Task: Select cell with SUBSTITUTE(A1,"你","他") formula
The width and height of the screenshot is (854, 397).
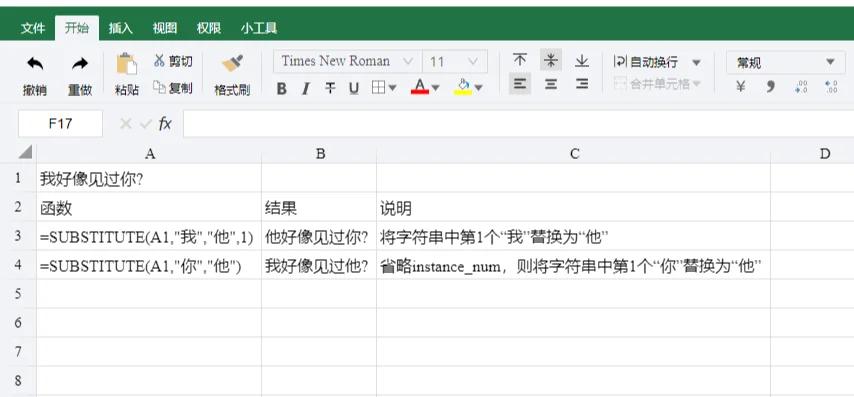Action: pos(149,265)
